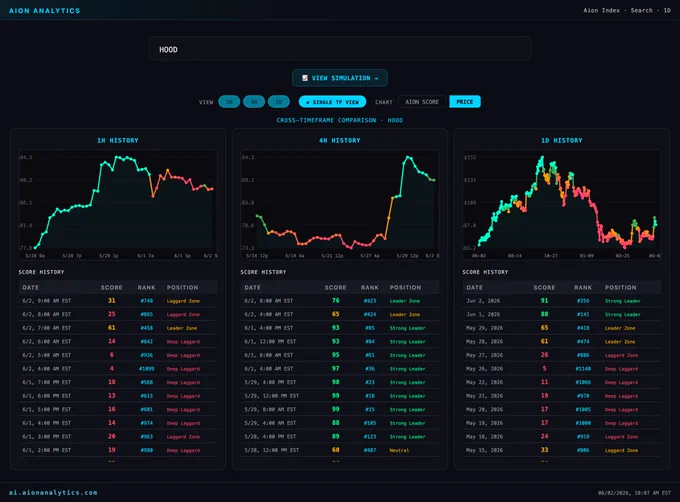This screenshot has height=502, width=680.
Task: Sort 4H table by Score column header
Action: point(335,287)
